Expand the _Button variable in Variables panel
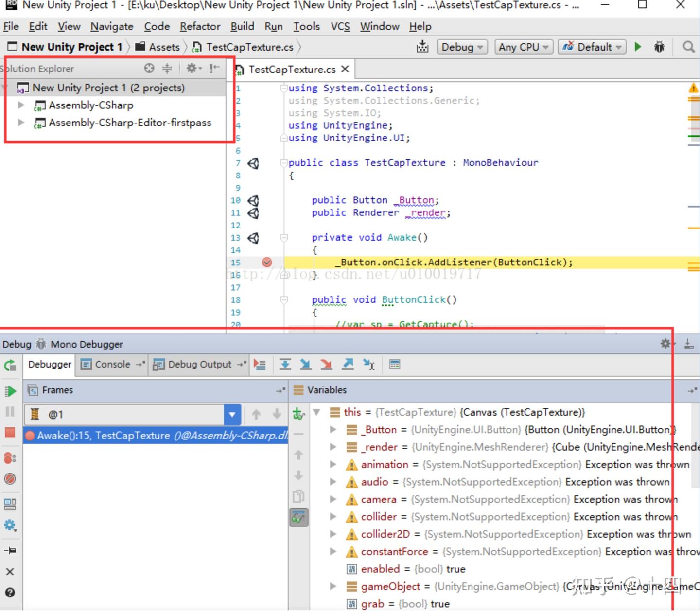The image size is (700, 614). [333, 429]
